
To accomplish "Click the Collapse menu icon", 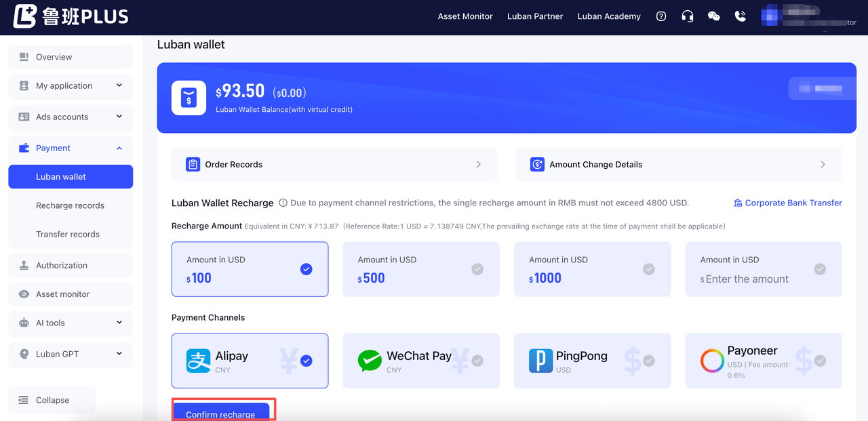I will tap(24, 400).
